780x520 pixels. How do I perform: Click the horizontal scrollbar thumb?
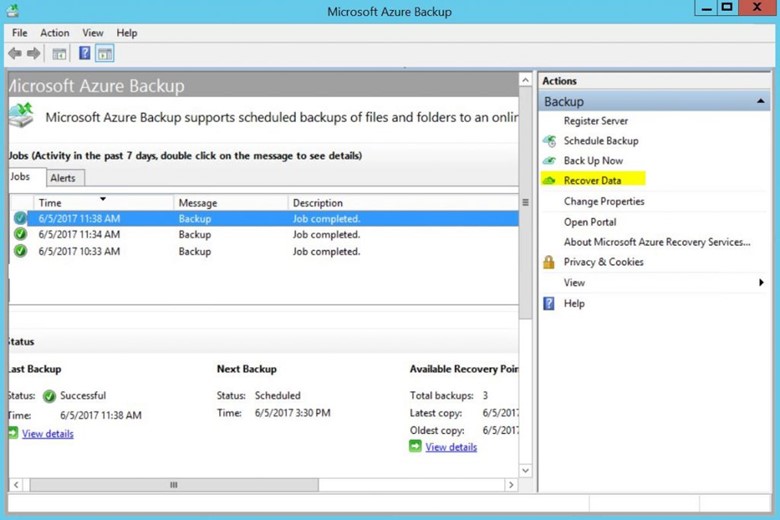pyautogui.click(x=174, y=485)
